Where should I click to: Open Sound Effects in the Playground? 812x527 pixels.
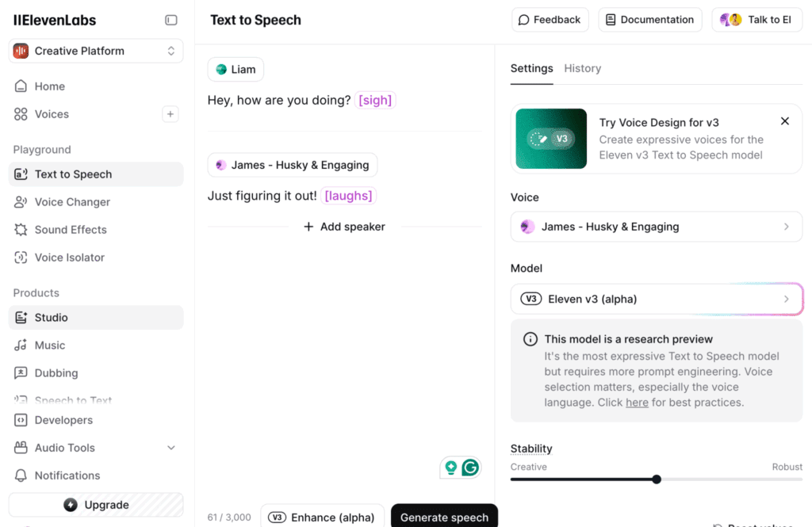click(x=71, y=230)
